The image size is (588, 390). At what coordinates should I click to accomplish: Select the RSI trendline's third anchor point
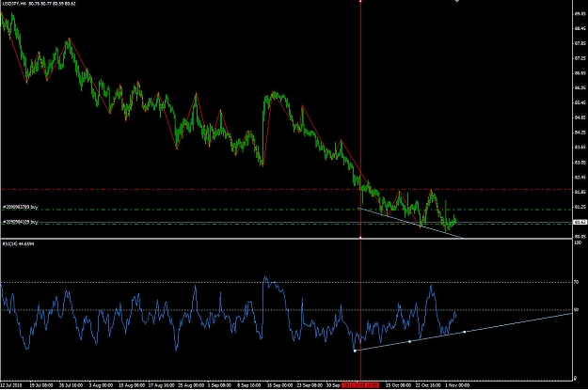465,332
